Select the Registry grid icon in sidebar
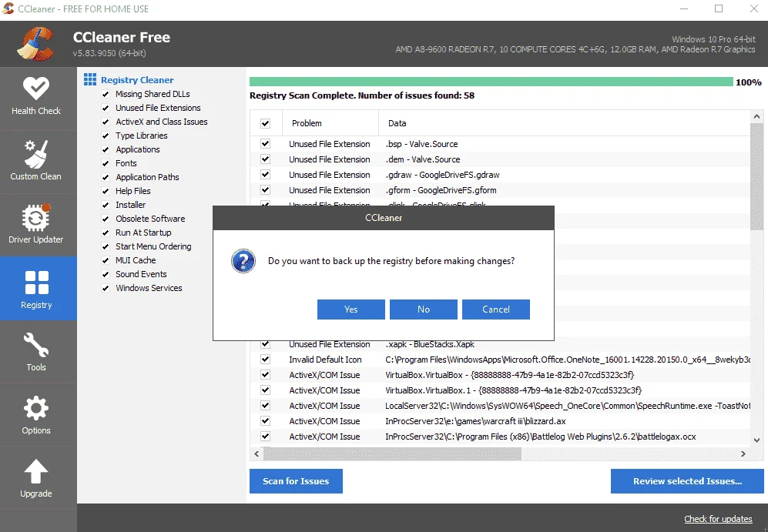The width and height of the screenshot is (768, 532). point(37,283)
